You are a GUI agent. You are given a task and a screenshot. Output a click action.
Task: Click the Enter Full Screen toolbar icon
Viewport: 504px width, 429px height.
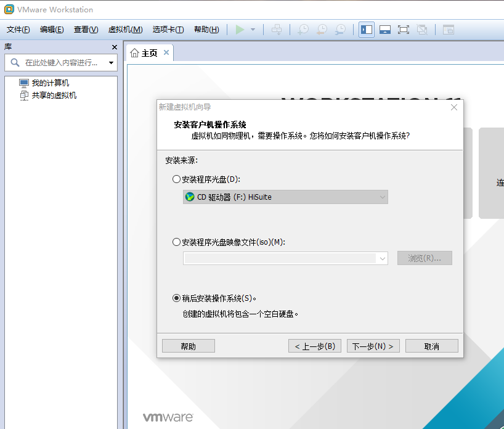click(x=404, y=30)
